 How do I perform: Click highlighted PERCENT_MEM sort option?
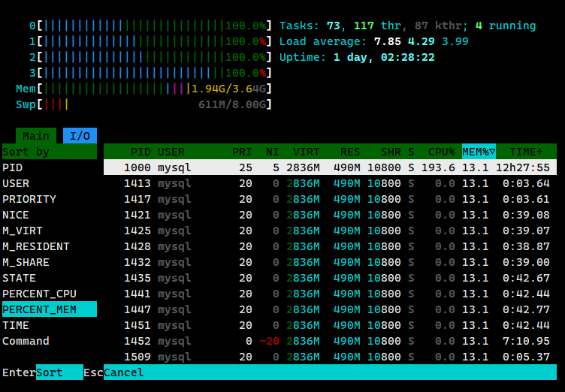(x=39, y=309)
